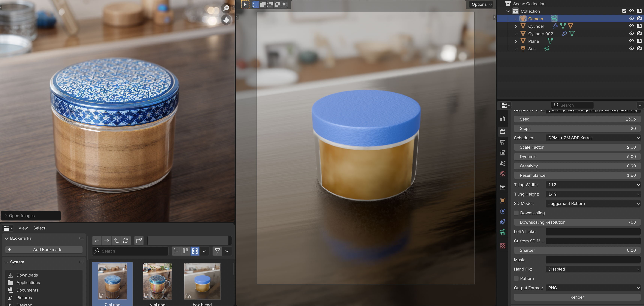Open the View menu in file browser
Image resolution: width=644 pixels, height=306 pixels.
coord(23,228)
